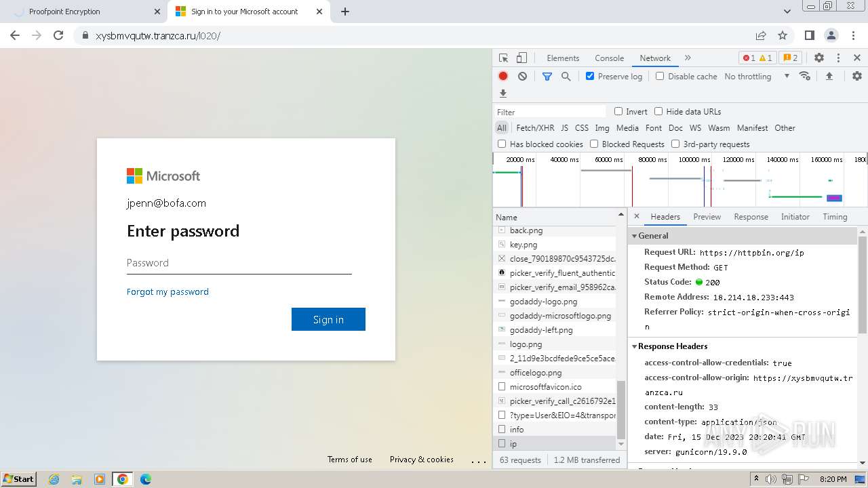This screenshot has height=488, width=868.
Task: Enable 3rd-party requests filter
Action: (x=675, y=144)
